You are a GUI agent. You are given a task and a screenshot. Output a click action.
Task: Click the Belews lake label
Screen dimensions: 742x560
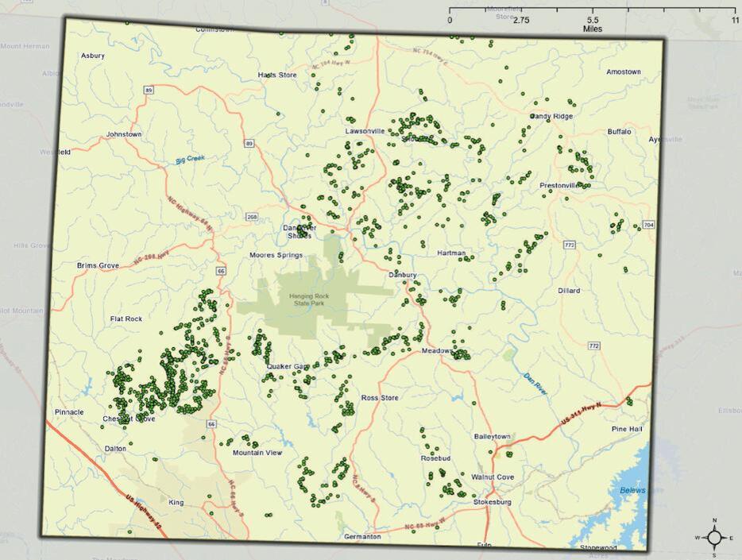point(632,490)
